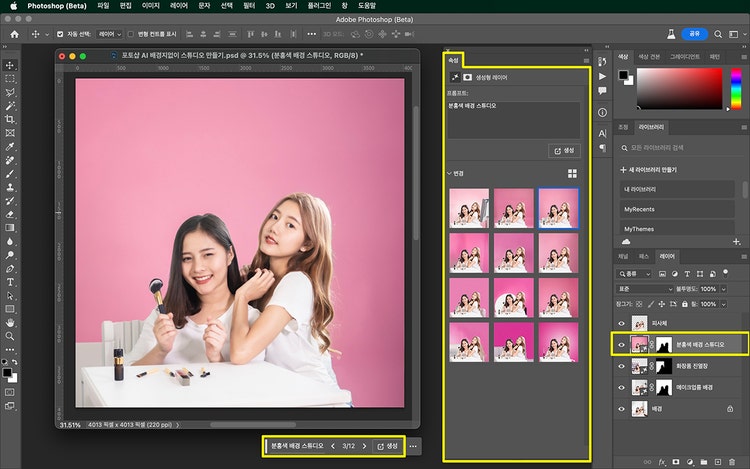Select the Eraser tool
Screen dimensions: 750x469
pyautogui.click(x=10, y=213)
